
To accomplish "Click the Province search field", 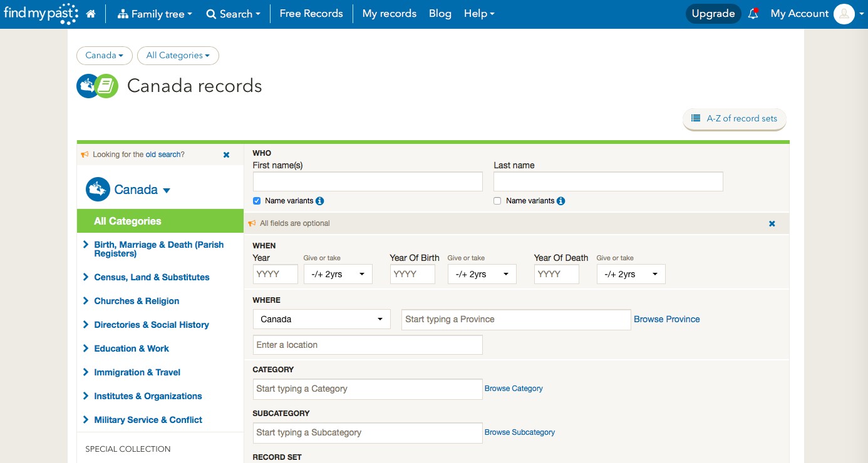I will (x=516, y=319).
